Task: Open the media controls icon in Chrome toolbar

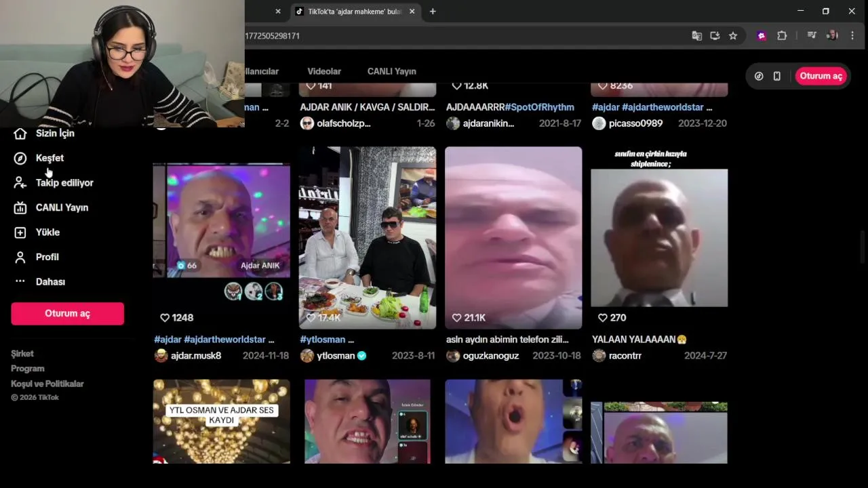Action: pyautogui.click(x=812, y=36)
